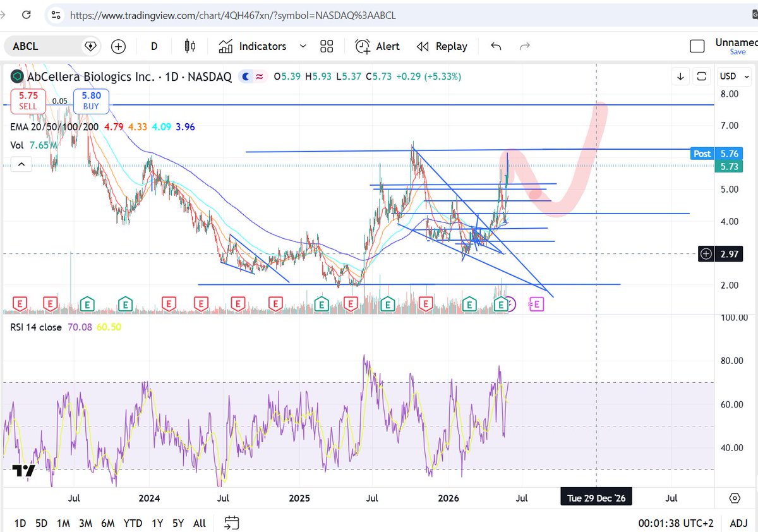
Task: Click the dark blue 3.96 EMA value
Action: (x=184, y=127)
